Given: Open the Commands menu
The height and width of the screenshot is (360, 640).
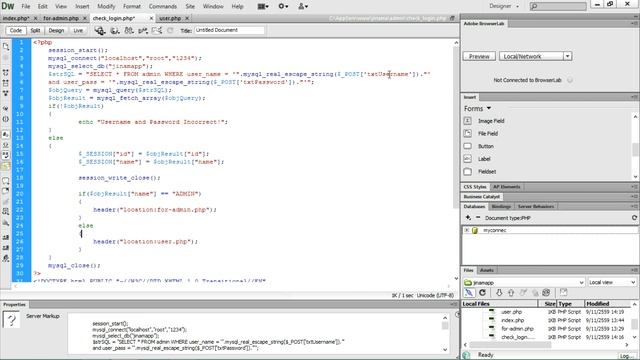Looking at the screenshot, I should (x=162, y=7).
